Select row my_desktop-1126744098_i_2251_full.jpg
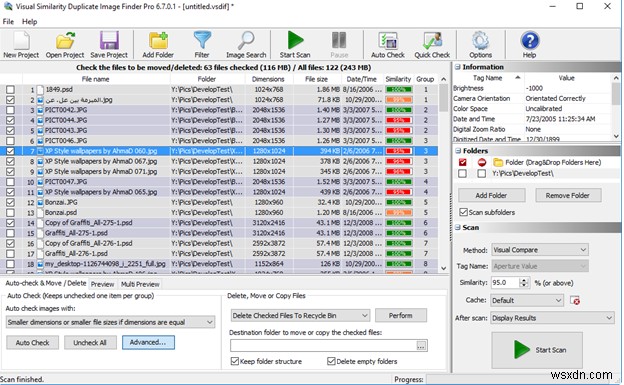This screenshot has height=385, width=624. (x=219, y=264)
